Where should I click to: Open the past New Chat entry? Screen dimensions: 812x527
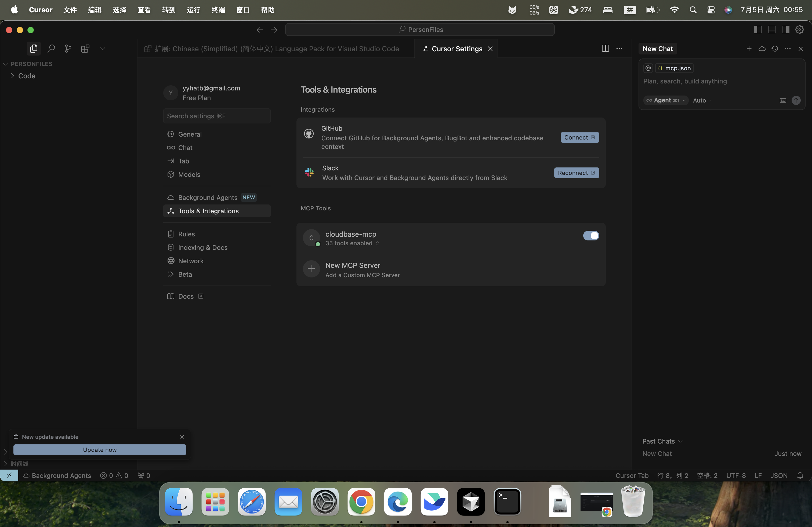pos(722,454)
